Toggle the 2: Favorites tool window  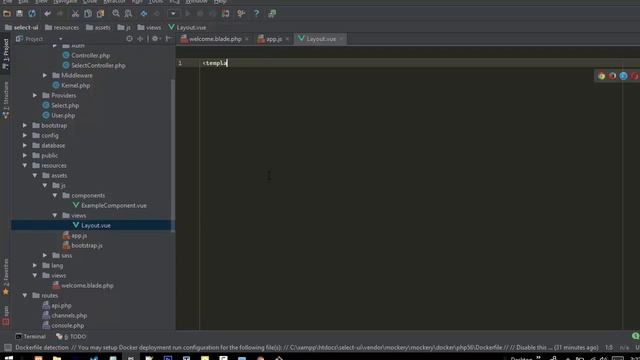(5, 276)
